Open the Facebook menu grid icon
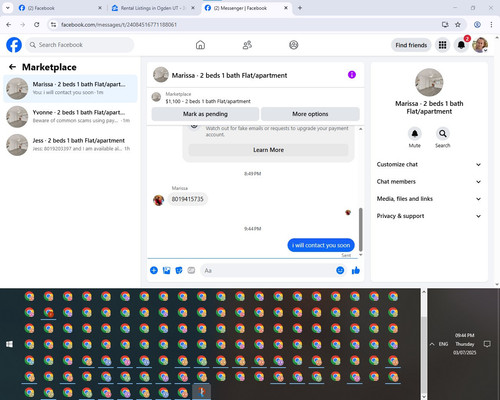 pos(442,45)
